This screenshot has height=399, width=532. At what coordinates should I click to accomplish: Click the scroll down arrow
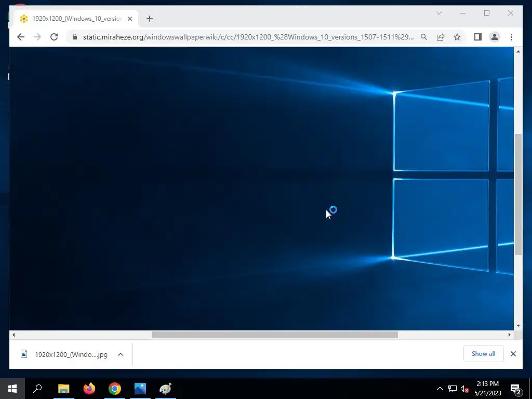[x=518, y=326]
